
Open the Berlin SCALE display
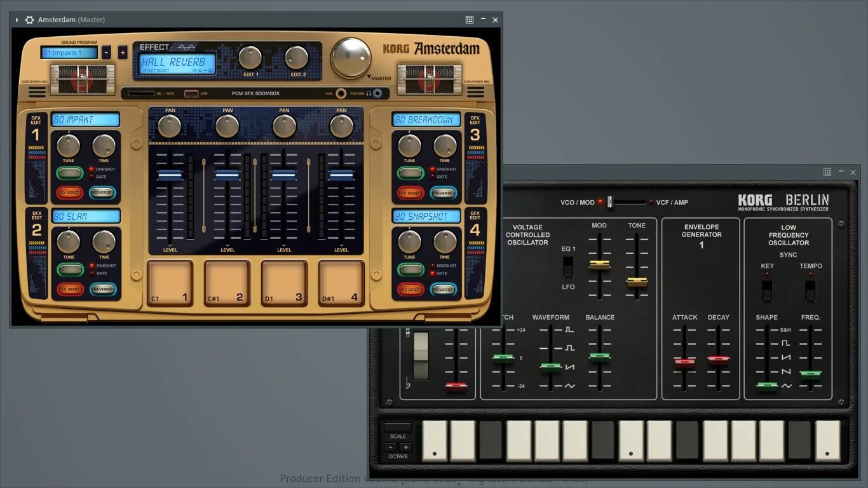tap(398, 428)
